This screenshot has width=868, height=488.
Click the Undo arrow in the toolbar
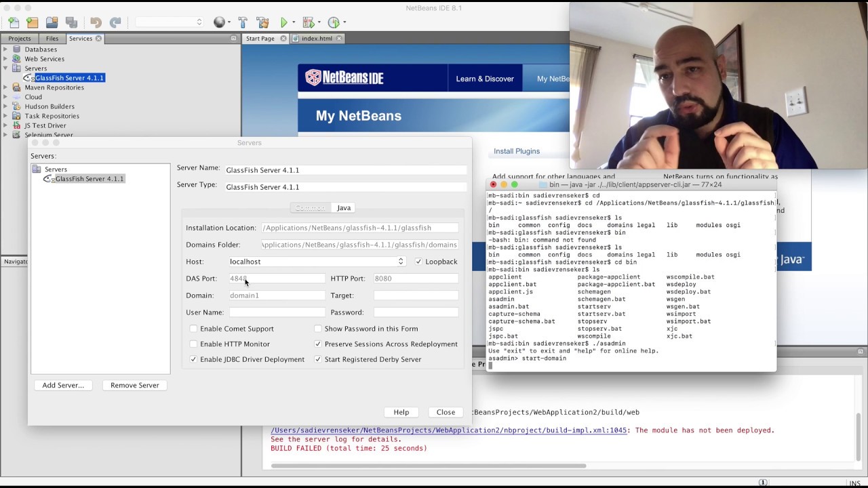click(x=96, y=22)
